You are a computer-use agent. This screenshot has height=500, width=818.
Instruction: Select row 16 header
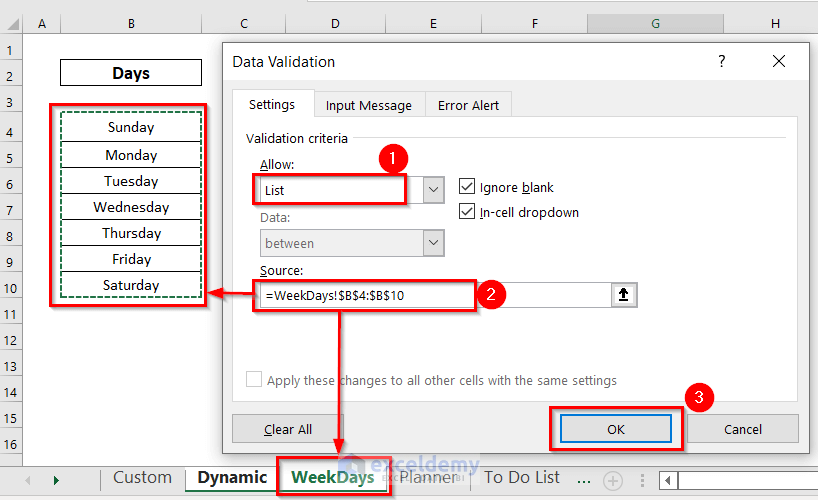(10, 445)
